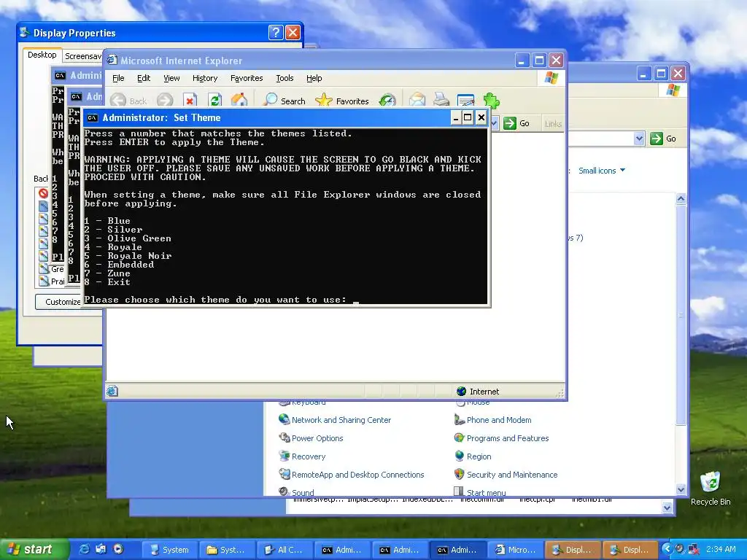Open Network and Sharing Center link
This screenshot has width=747, height=560.
coord(341,420)
